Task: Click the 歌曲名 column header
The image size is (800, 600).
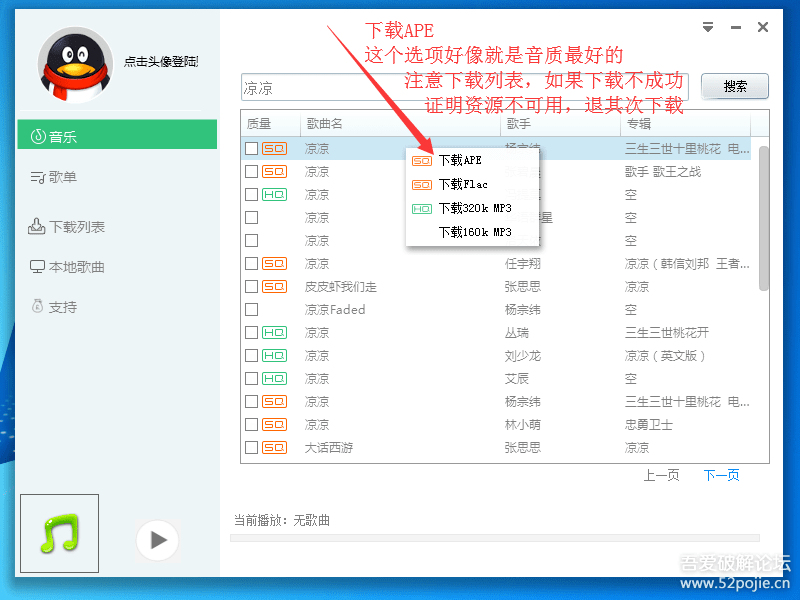Action: (x=401, y=123)
